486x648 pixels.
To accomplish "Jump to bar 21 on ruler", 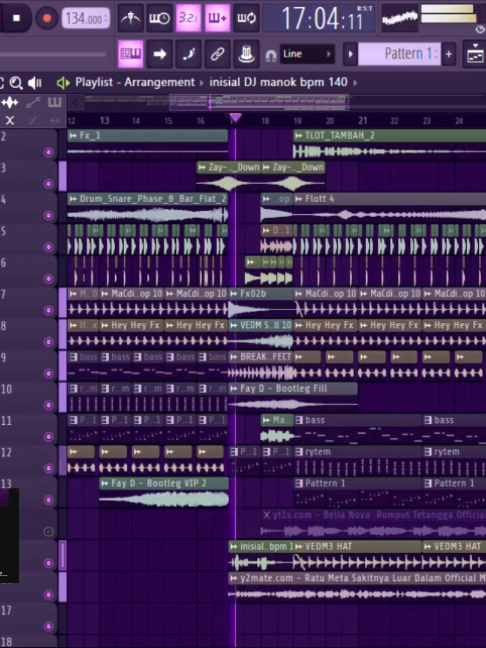I will [363, 120].
